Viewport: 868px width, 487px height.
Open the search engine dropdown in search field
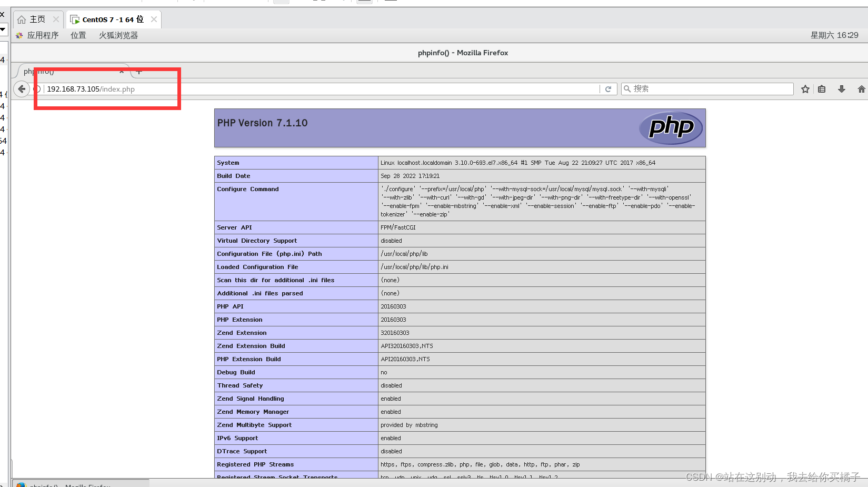[627, 88]
